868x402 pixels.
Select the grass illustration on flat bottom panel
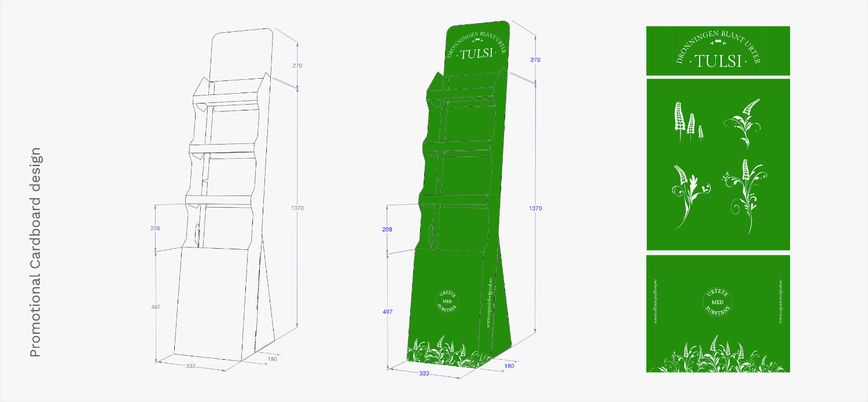(x=718, y=355)
